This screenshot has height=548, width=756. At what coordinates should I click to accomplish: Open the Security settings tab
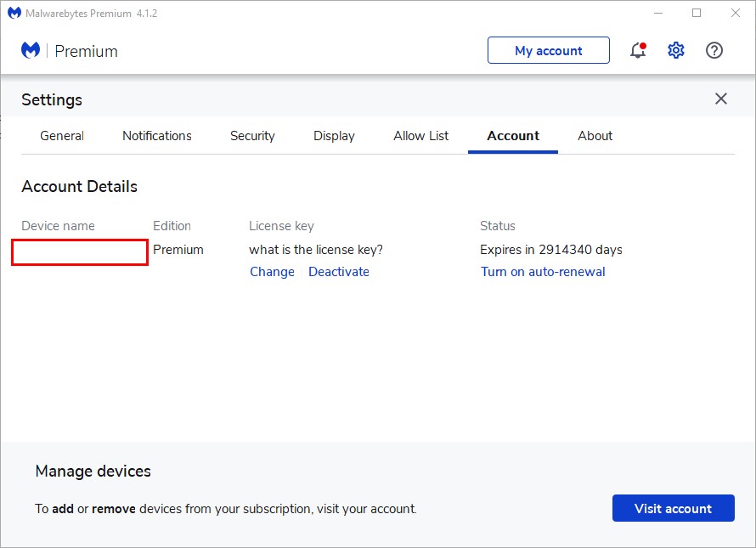pyautogui.click(x=252, y=136)
